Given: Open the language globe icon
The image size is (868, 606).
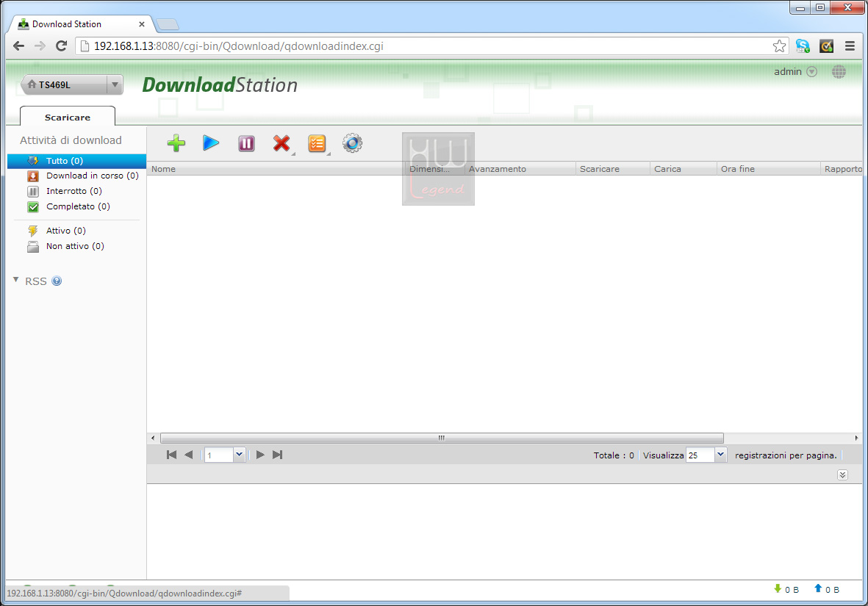Looking at the screenshot, I should pos(839,72).
